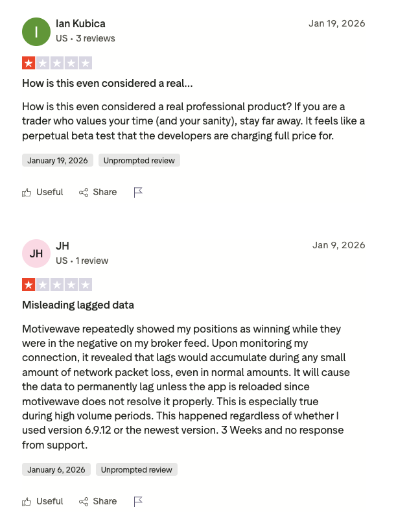Screen dimensions: 420x516
Task: Select Share label on JH's review
Action: pos(104,502)
